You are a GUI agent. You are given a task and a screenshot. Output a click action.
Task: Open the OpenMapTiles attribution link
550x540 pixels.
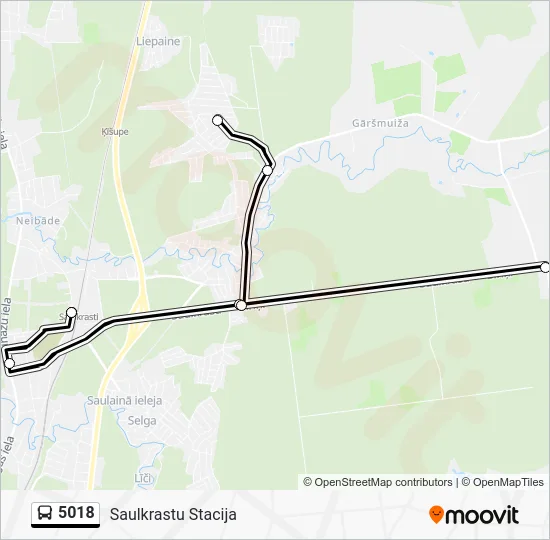503,482
